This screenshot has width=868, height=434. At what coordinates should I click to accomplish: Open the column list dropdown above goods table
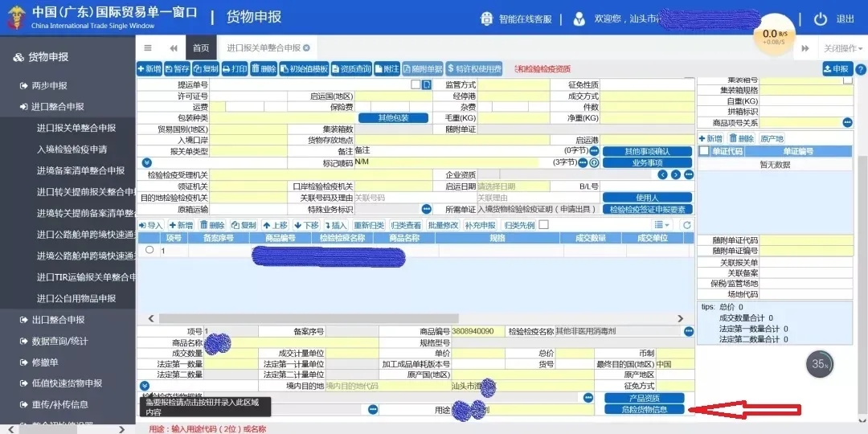pos(661,225)
